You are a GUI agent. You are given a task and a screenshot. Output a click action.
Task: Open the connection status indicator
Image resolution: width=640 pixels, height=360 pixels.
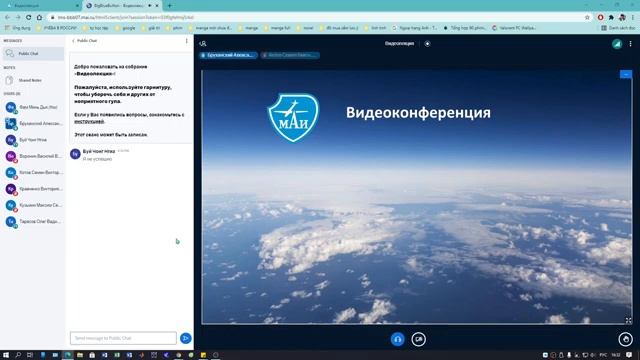617,44
